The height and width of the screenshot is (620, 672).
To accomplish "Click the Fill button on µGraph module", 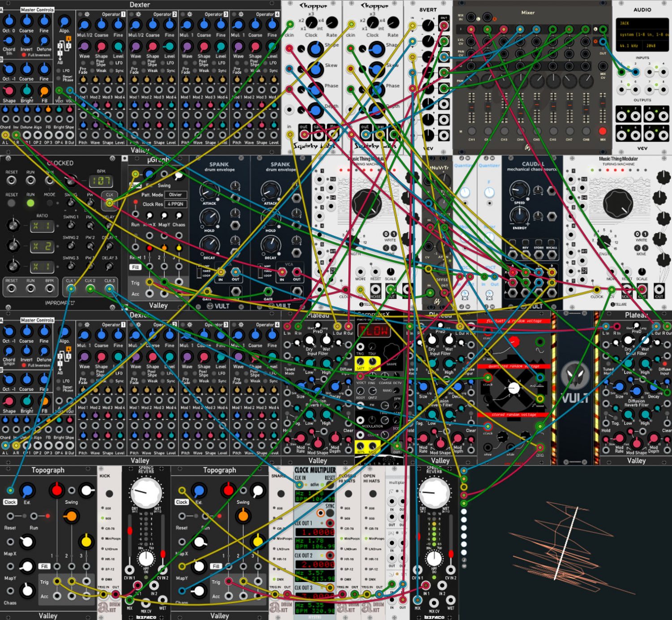I will point(135,267).
